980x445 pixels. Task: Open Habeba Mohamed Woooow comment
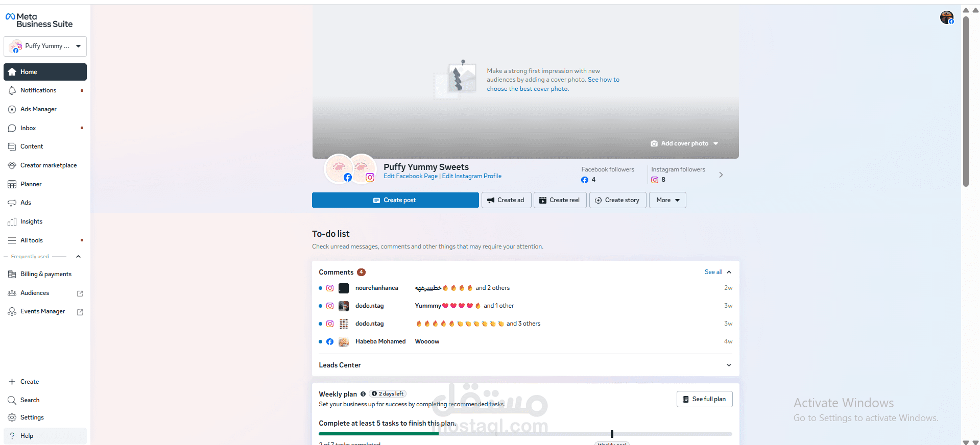pos(525,341)
